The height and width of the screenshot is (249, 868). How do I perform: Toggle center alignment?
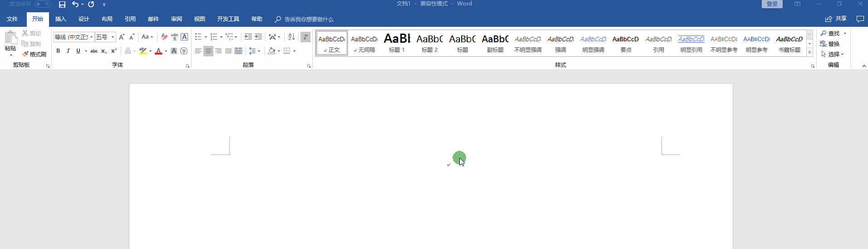208,51
